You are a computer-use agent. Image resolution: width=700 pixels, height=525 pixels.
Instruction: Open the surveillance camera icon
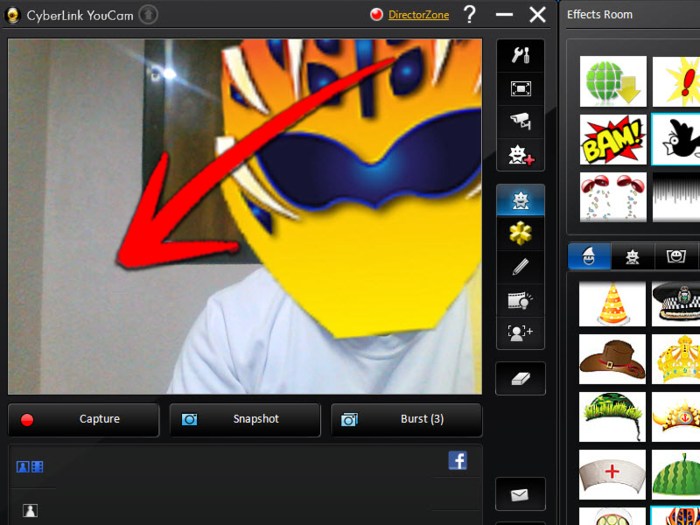click(520, 122)
